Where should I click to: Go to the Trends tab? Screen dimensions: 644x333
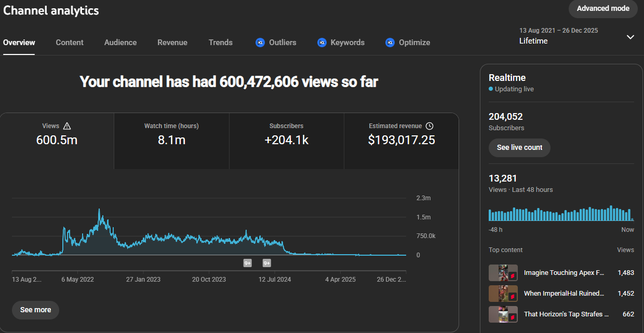tap(221, 43)
